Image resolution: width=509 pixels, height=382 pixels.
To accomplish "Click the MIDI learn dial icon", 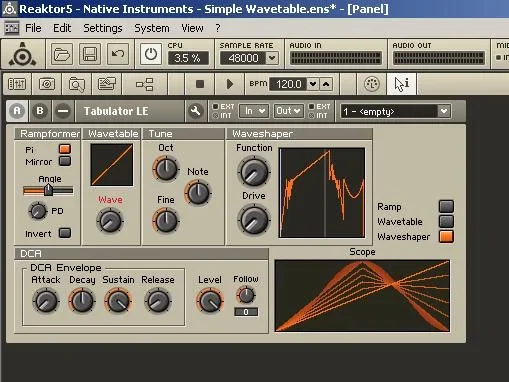I will click(x=372, y=84).
